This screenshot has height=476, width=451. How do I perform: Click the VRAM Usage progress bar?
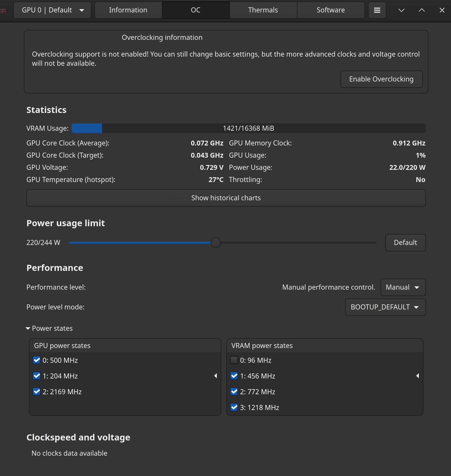click(x=248, y=128)
